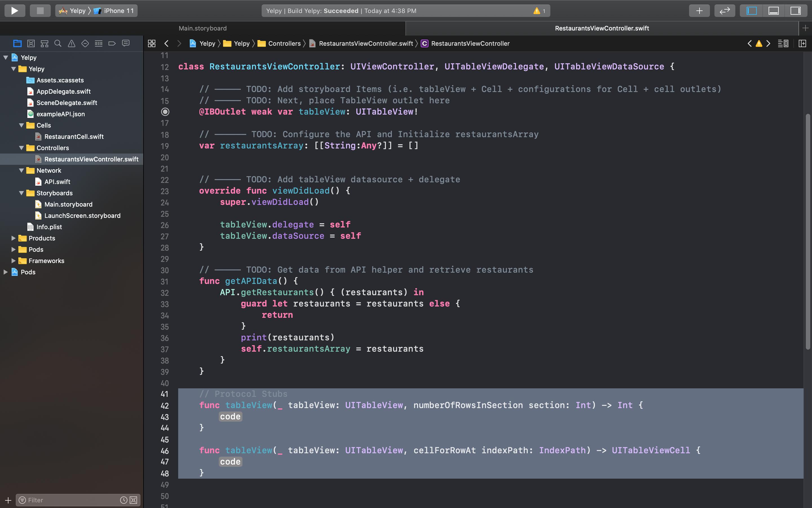Open the Controllers folder in the jump bar
The width and height of the screenshot is (812, 508).
(x=279, y=43)
